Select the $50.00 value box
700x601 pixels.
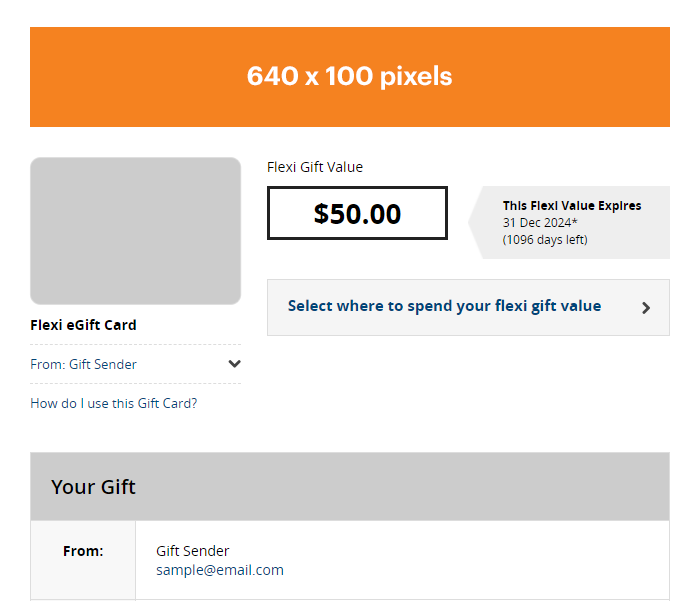click(x=357, y=213)
